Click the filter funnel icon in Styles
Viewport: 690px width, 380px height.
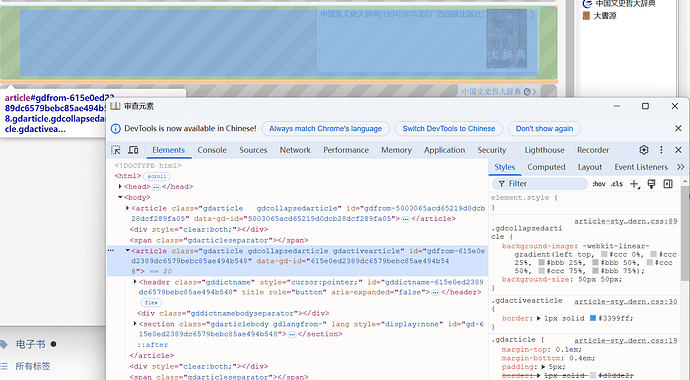pyautogui.click(x=501, y=184)
